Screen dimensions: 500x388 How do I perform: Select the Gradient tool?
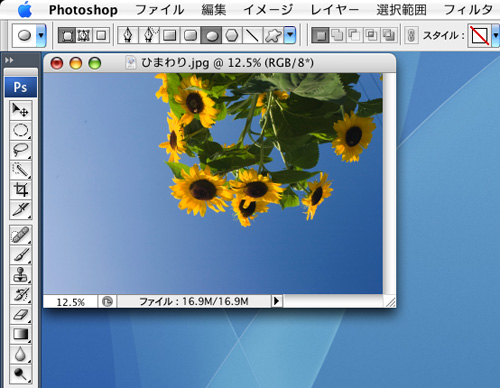point(21,334)
